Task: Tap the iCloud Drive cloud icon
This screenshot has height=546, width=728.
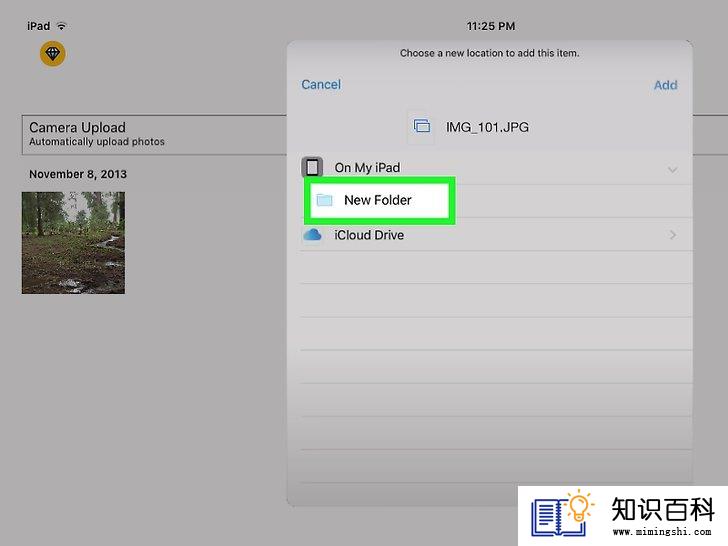Action: click(312, 235)
